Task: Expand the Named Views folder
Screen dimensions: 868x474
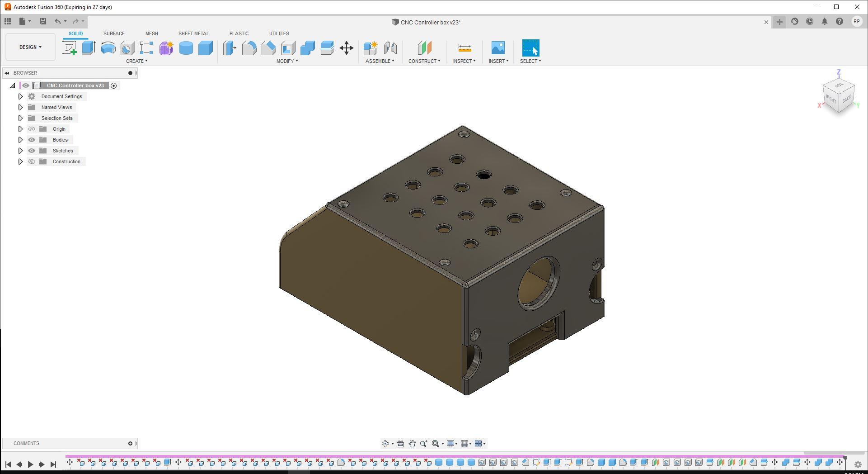Action: coord(20,107)
